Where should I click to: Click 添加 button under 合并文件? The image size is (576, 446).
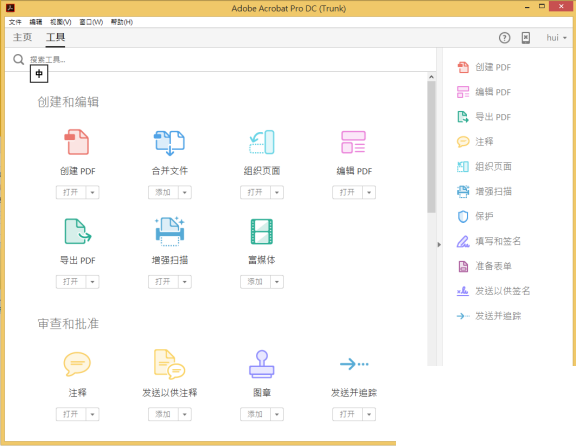point(163,192)
